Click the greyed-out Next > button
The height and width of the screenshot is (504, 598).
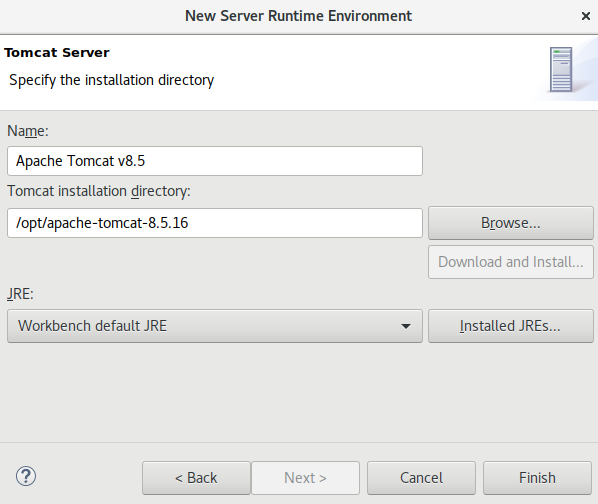305,478
